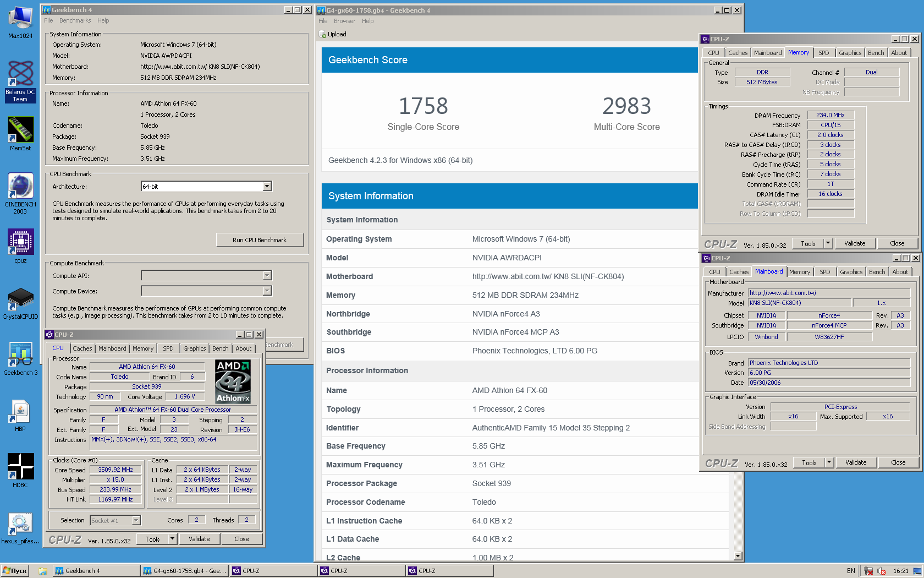Click the Core Speed 3509.92 MHz field
Screen dimensions: 924x578
point(116,470)
